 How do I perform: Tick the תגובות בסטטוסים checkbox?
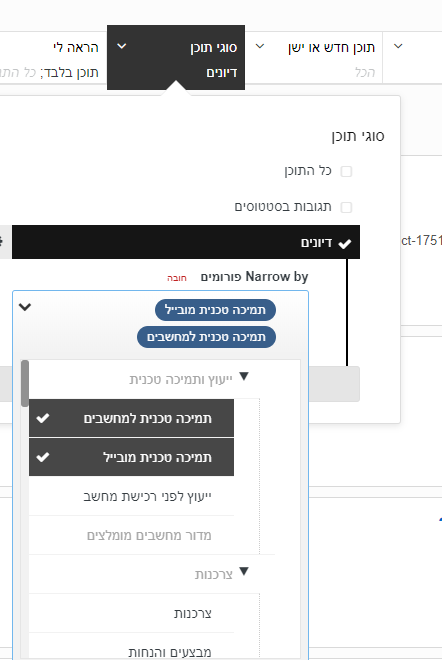pyautogui.click(x=346, y=207)
